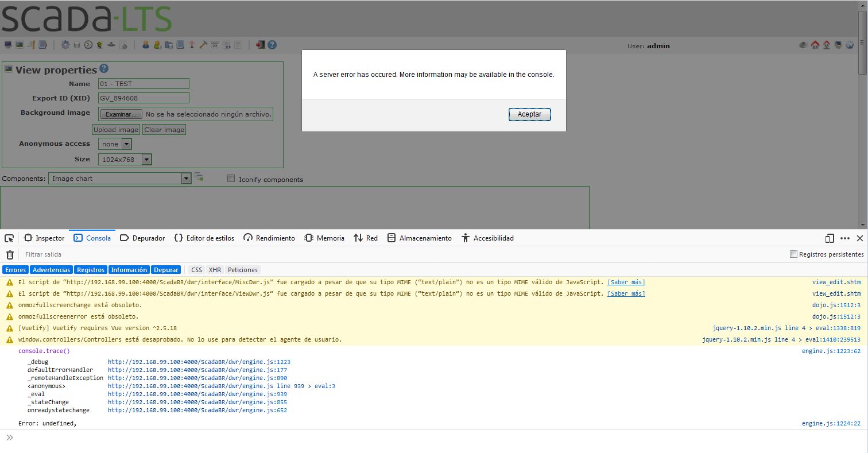Toggle Registros persistentes in the console
The height and width of the screenshot is (453, 868).
tap(793, 254)
